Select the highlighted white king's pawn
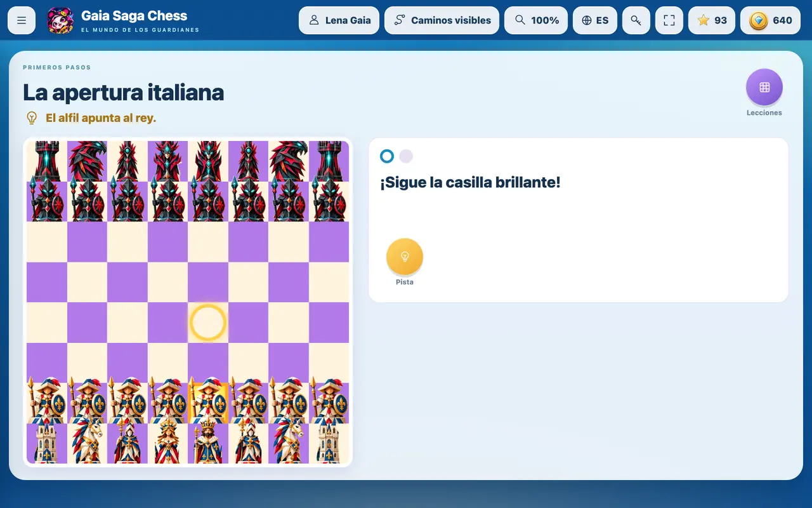Image resolution: width=812 pixels, height=508 pixels. 208,403
